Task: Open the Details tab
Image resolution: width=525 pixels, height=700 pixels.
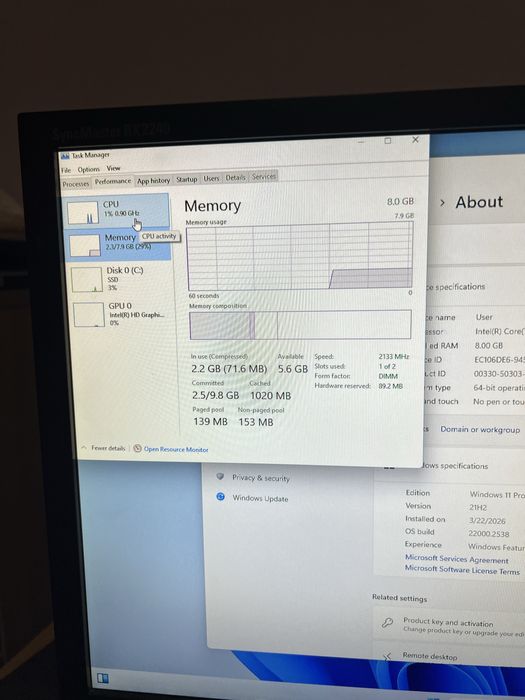Action: 235,177
